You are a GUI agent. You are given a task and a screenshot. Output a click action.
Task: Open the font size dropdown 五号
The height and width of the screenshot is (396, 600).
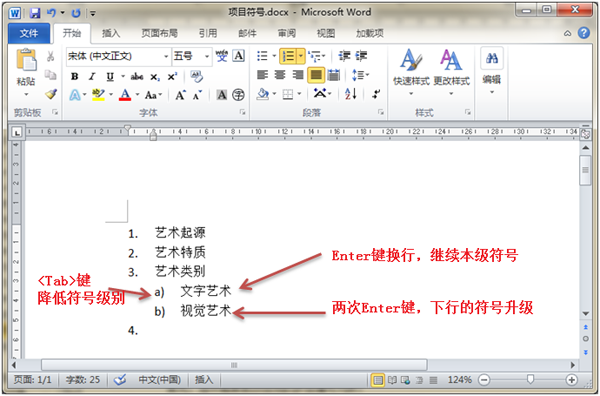pos(192,56)
